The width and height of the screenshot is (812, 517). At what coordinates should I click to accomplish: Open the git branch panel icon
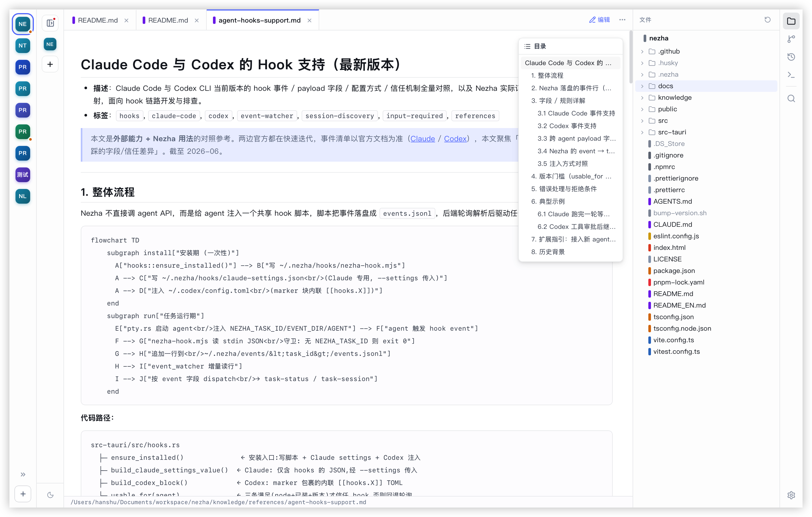791,39
